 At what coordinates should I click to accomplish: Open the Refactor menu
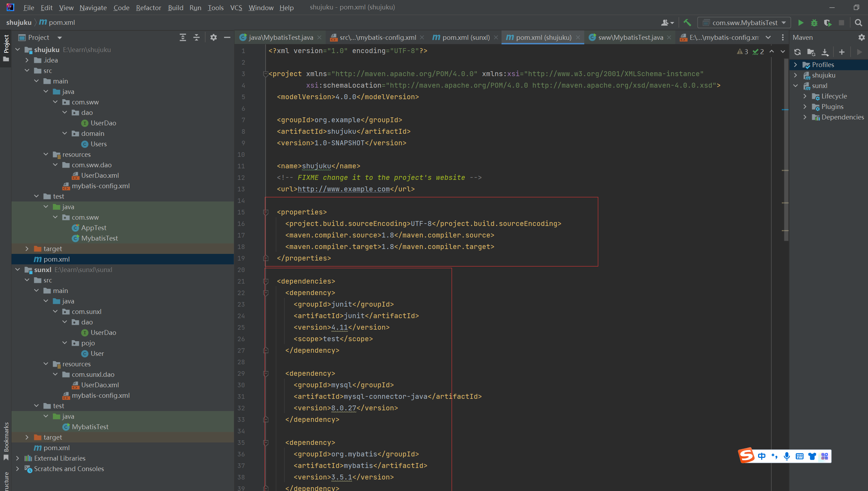coord(148,7)
